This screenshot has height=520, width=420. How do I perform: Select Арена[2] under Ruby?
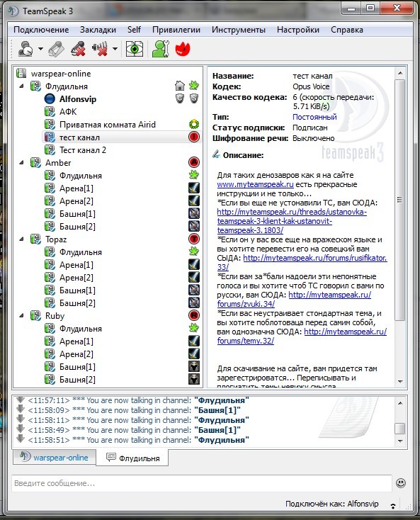76,354
